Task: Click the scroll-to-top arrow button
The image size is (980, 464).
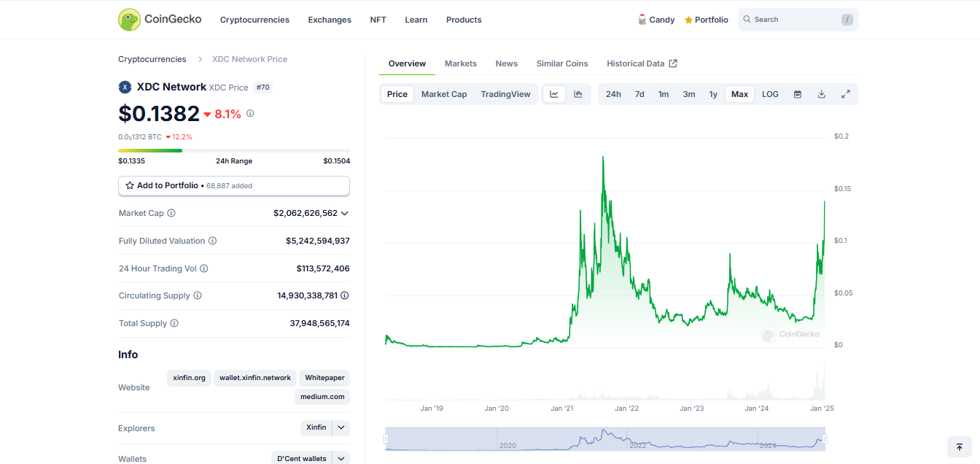Action: (960, 447)
